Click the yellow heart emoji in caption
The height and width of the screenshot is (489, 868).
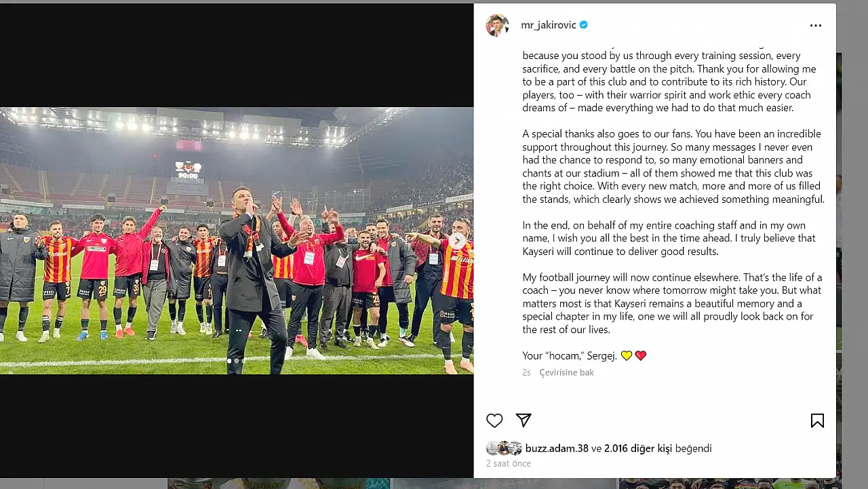626,355
